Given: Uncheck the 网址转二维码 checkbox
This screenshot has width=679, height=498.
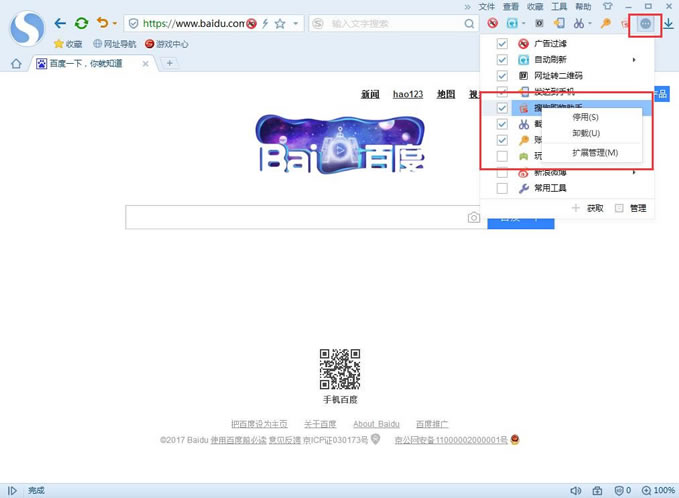Looking at the screenshot, I should 502,76.
